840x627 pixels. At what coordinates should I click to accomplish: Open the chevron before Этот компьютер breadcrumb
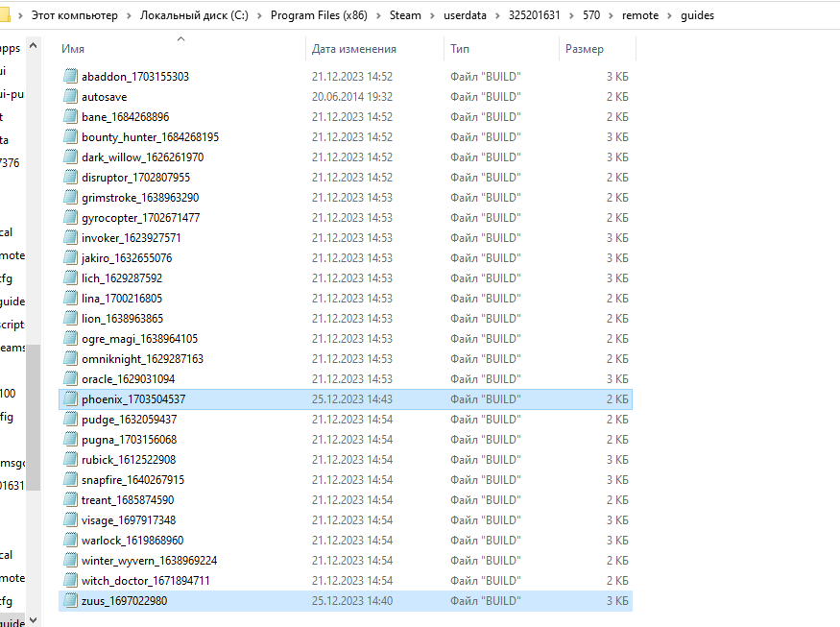click(20, 15)
